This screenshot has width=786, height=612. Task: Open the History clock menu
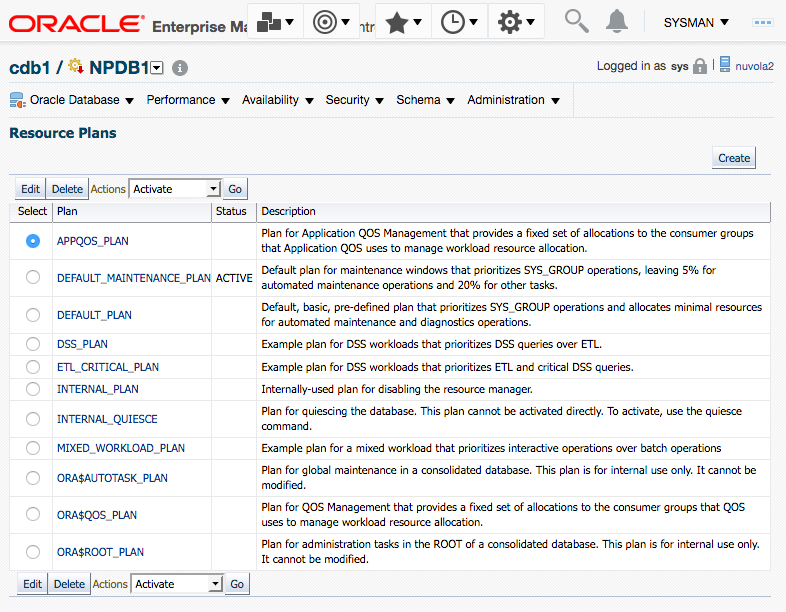tap(459, 22)
